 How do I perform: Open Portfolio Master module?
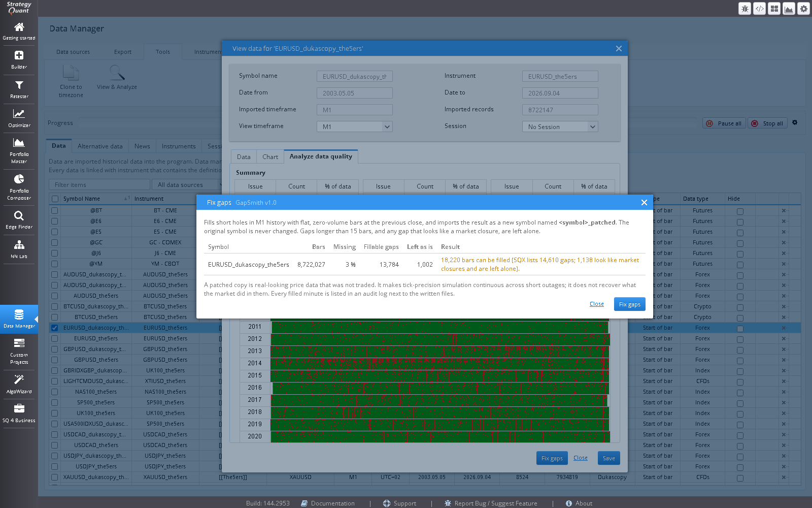19,150
